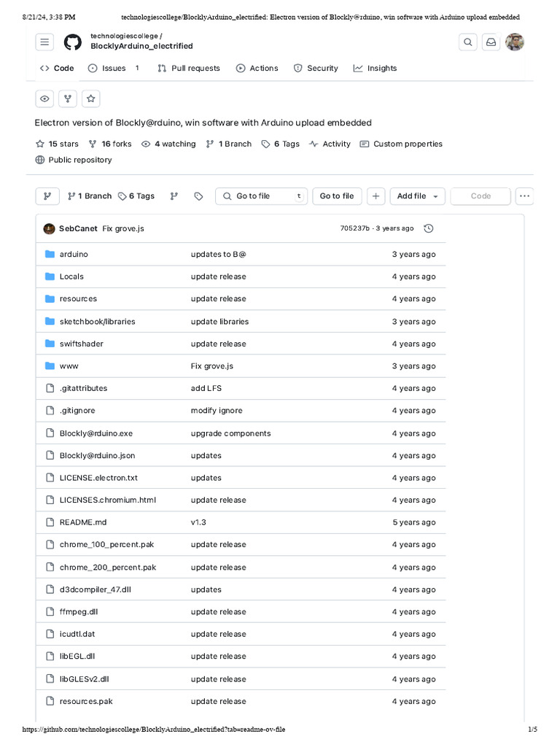Click the GitHub logo icon

tap(72, 42)
